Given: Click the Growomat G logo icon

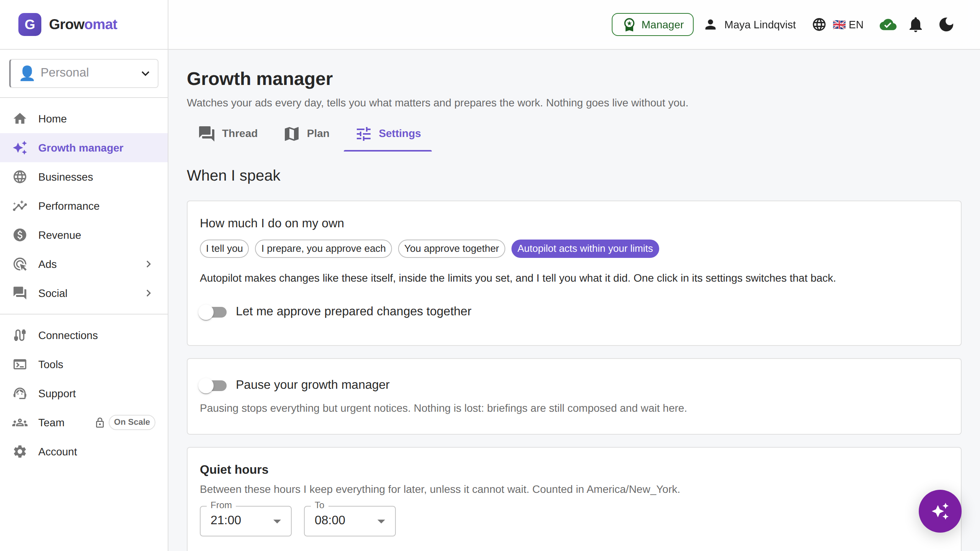Looking at the screenshot, I should point(30,24).
